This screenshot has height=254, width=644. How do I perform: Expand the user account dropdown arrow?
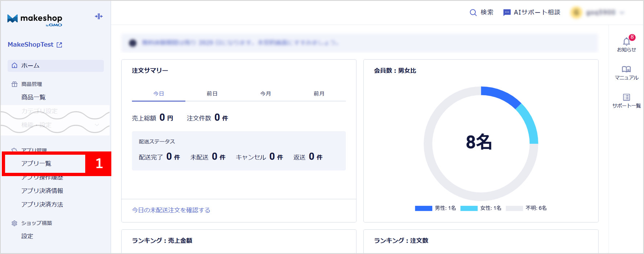pyautogui.click(x=622, y=13)
